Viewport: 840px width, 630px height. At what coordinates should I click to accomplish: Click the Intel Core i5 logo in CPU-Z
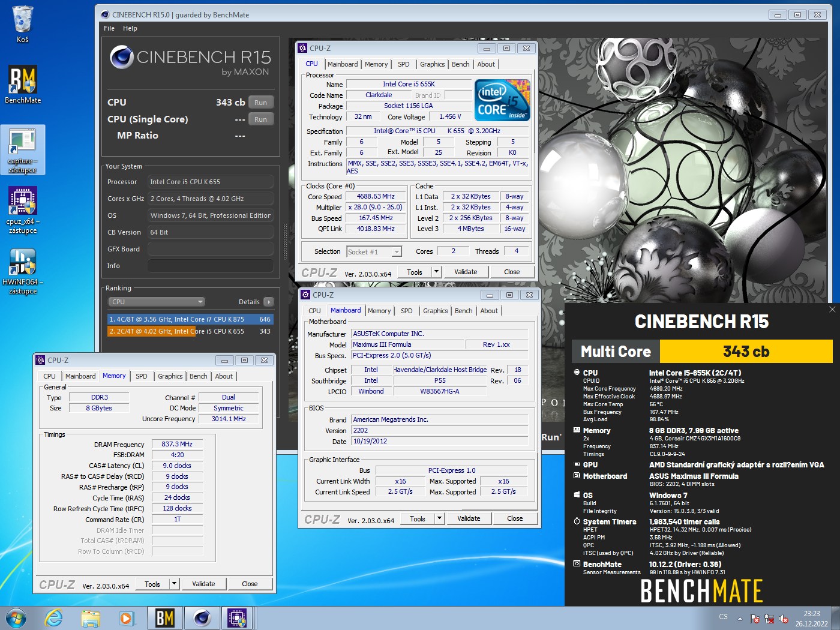pyautogui.click(x=503, y=100)
